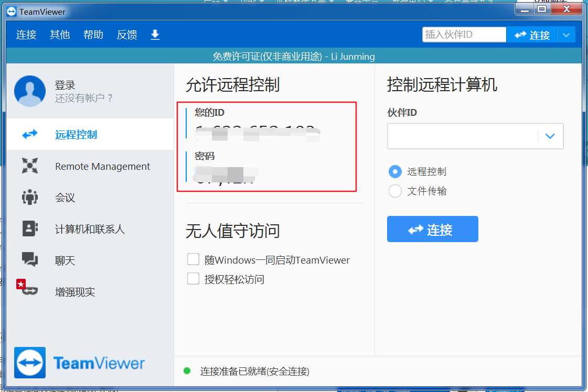The image size is (588, 392).
Task: Click the chat bubbles icon
Action: click(29, 259)
